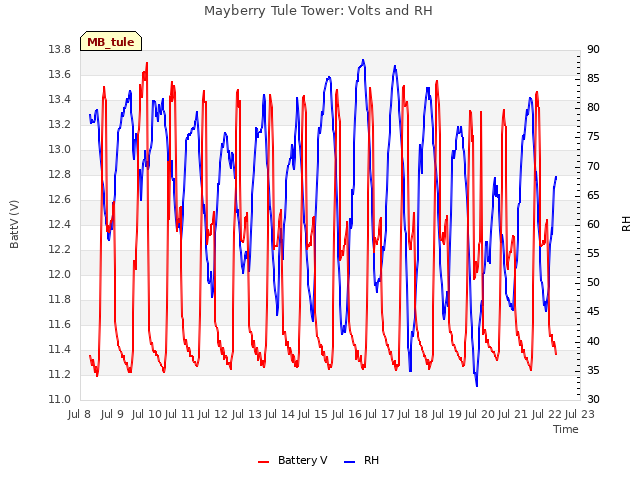Click the Jul 22 date label

(547, 415)
